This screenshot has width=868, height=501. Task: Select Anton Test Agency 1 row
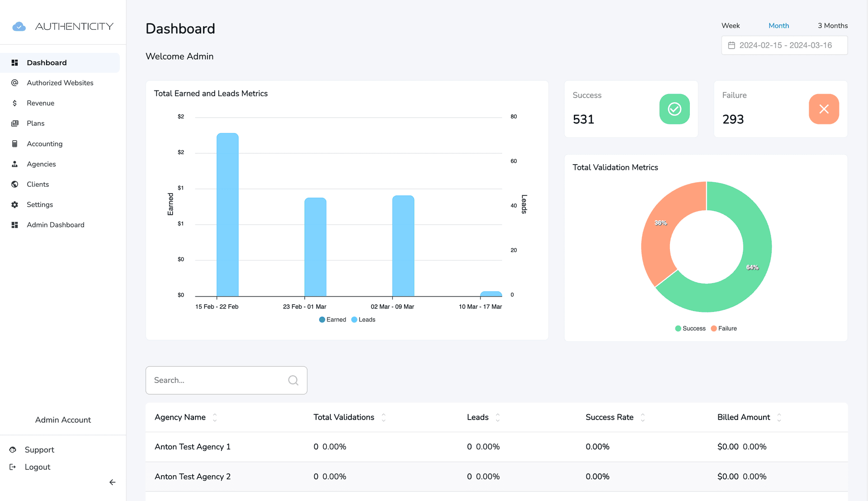(496, 447)
